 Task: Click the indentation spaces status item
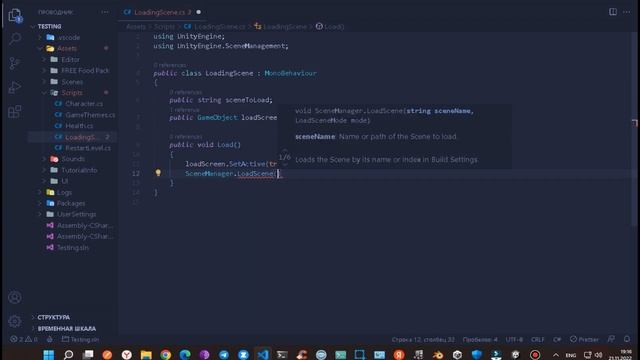pyautogui.click(x=480, y=339)
